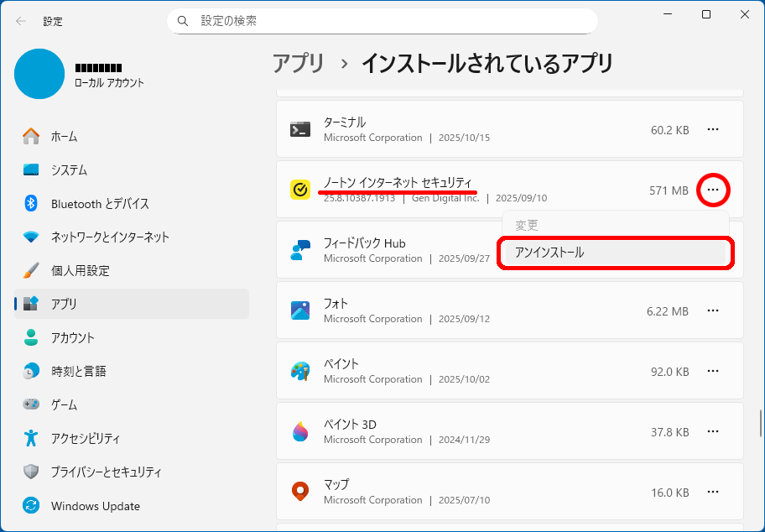Open the three-dot menu for マップ
Viewport: 765px width, 532px height.
pyautogui.click(x=713, y=492)
